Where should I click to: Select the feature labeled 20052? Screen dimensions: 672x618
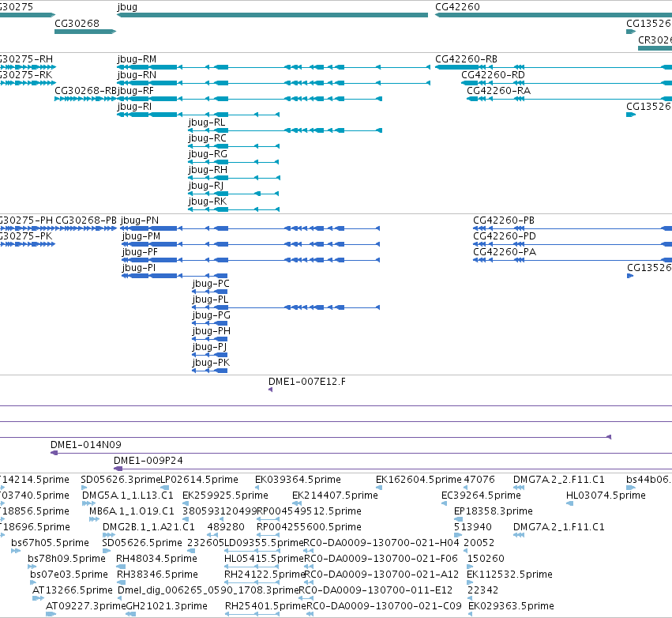479,543
